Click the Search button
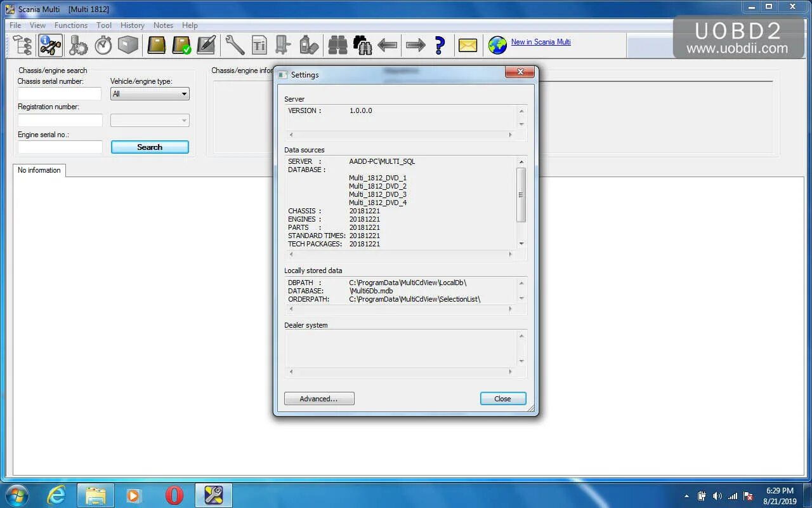The image size is (812, 508). pos(150,147)
